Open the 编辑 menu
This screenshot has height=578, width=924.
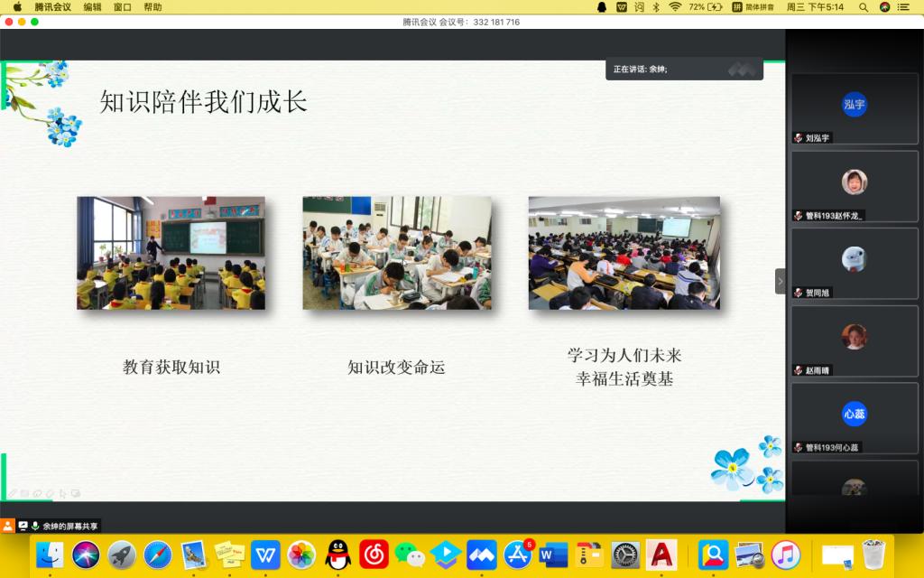pos(93,7)
